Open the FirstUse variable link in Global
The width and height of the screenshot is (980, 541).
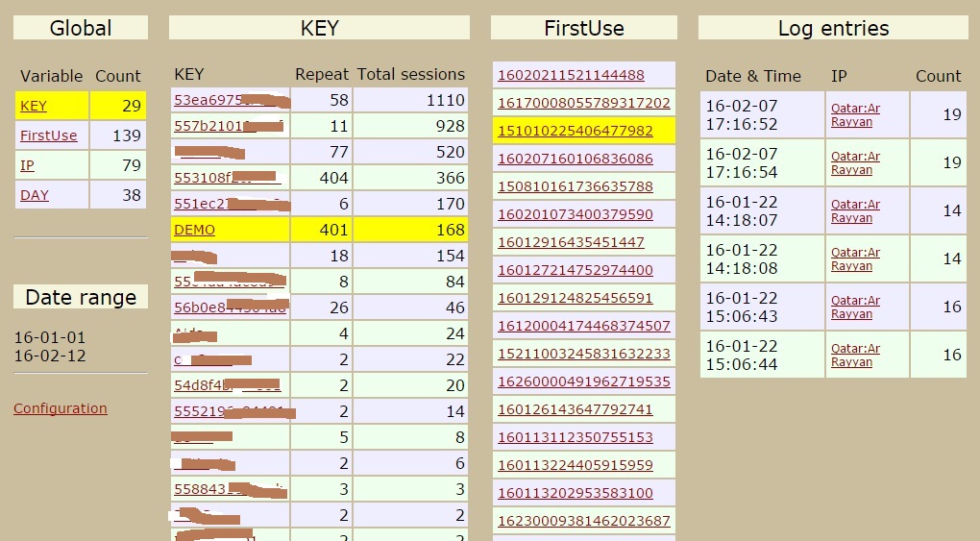point(48,136)
